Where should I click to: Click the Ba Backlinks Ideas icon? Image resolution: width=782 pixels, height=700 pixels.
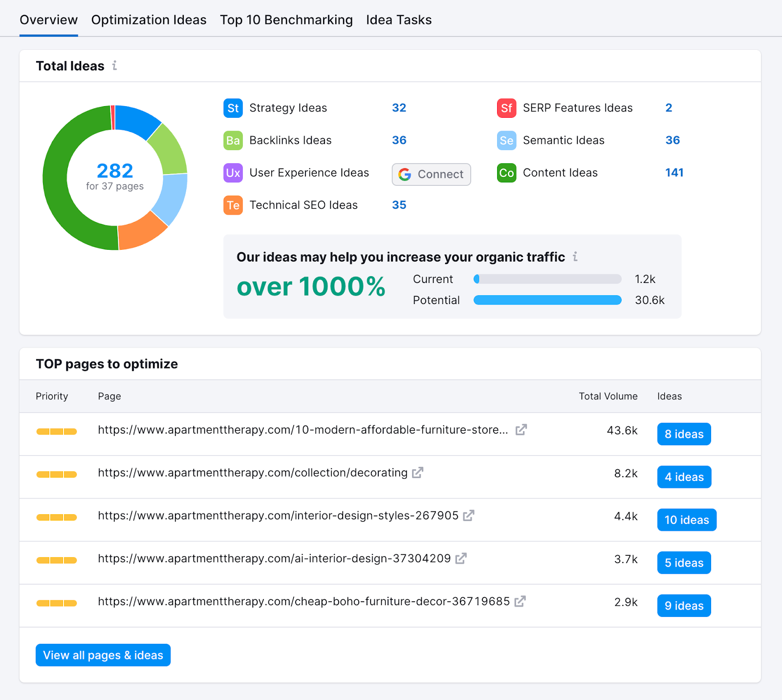(x=233, y=140)
